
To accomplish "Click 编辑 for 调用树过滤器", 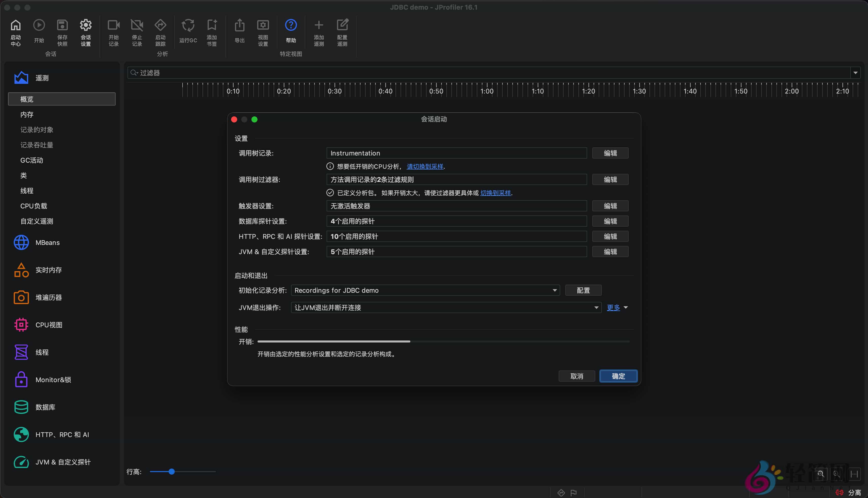I will coord(610,180).
